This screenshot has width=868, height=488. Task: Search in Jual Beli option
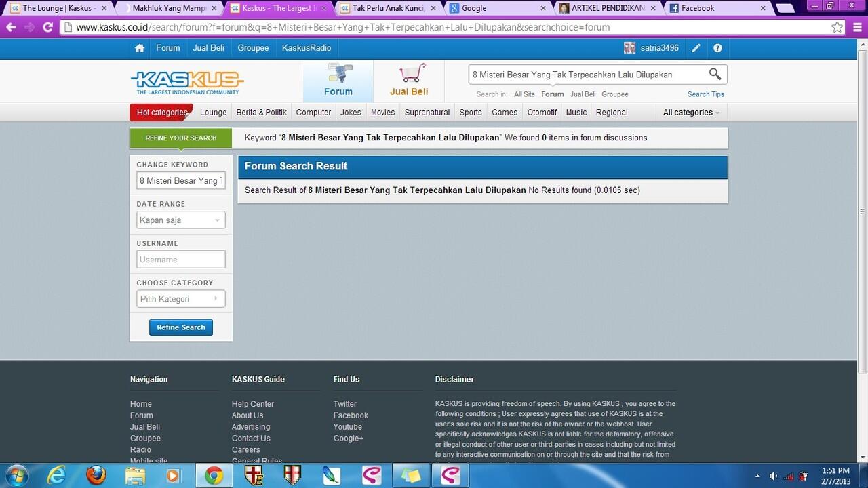583,94
